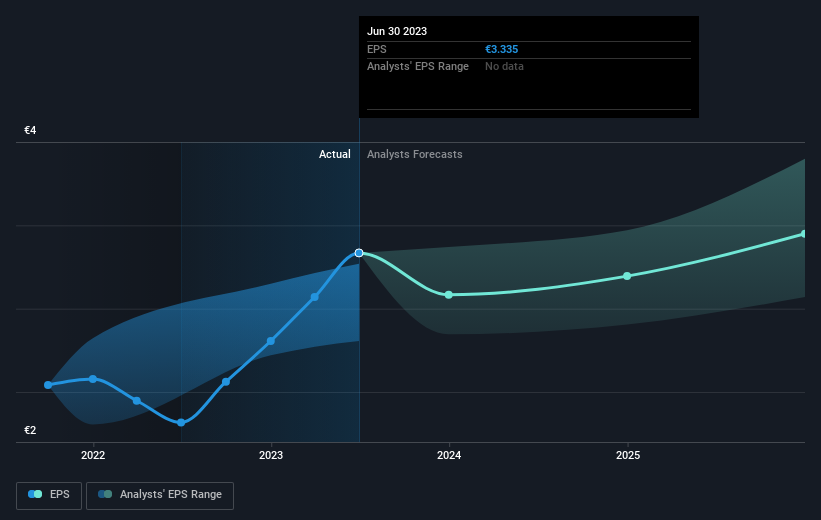Click the EPS data point at 2022 axis mark
This screenshot has width=821, height=520.
click(x=93, y=379)
